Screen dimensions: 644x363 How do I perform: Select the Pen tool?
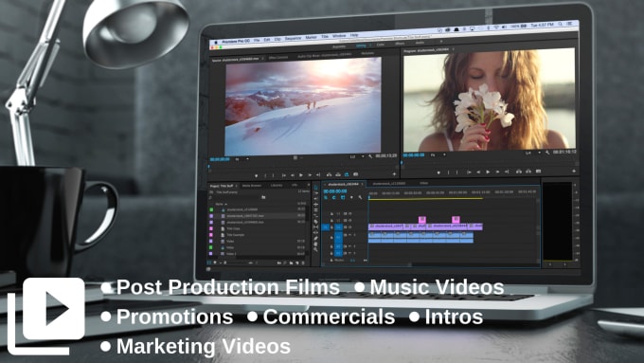(x=315, y=239)
